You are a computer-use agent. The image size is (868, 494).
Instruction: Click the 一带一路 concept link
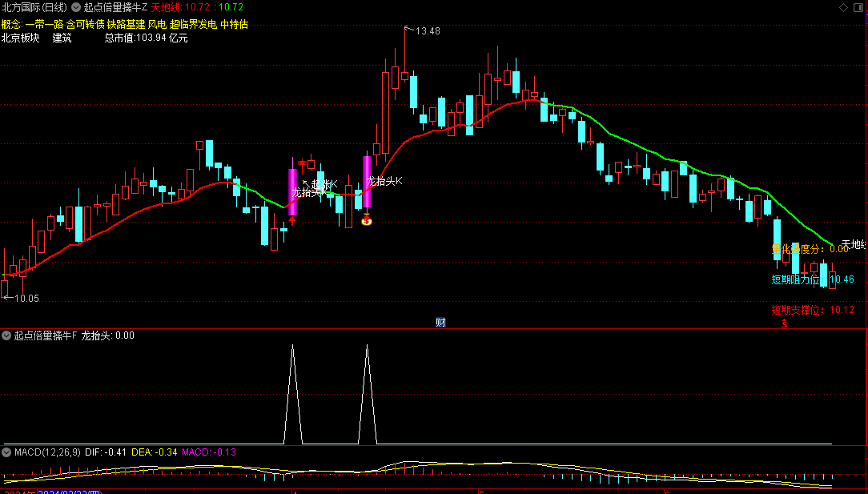tap(45, 24)
